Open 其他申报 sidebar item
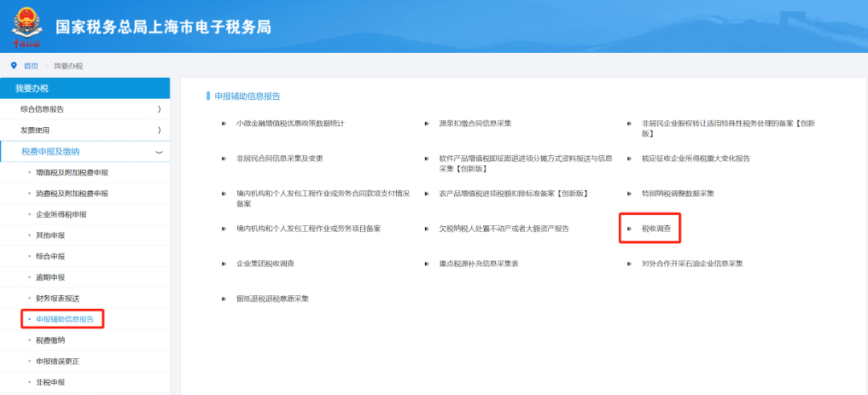868x395 pixels. click(x=51, y=236)
